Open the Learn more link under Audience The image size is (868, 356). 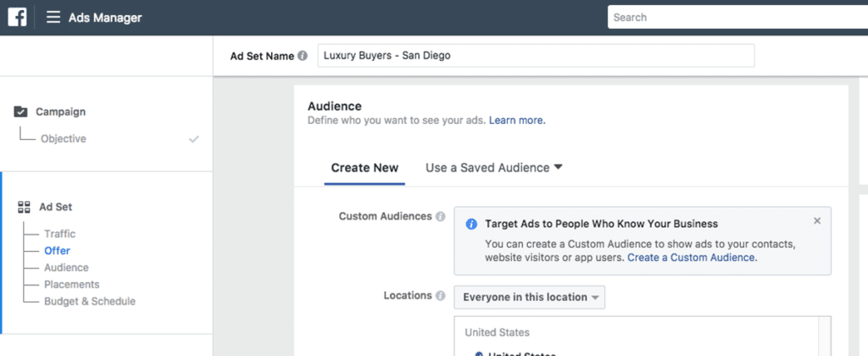(517, 120)
